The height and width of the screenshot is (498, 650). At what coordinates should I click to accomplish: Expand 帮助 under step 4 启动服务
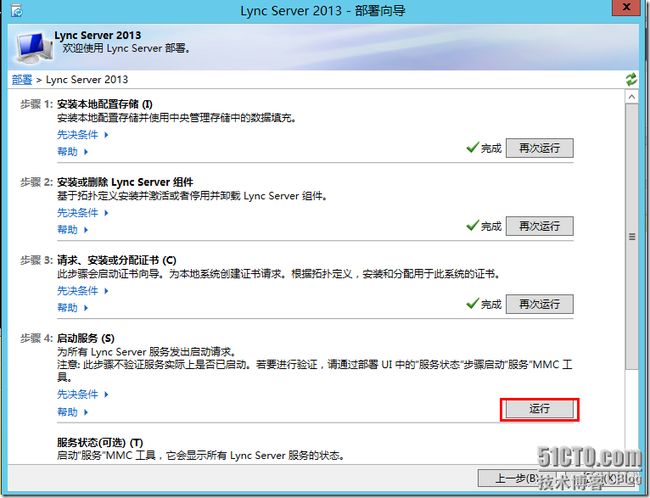pos(73,412)
